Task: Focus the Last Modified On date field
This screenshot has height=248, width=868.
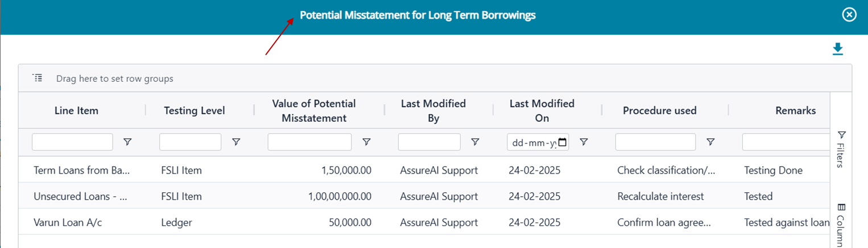Action: click(x=531, y=142)
